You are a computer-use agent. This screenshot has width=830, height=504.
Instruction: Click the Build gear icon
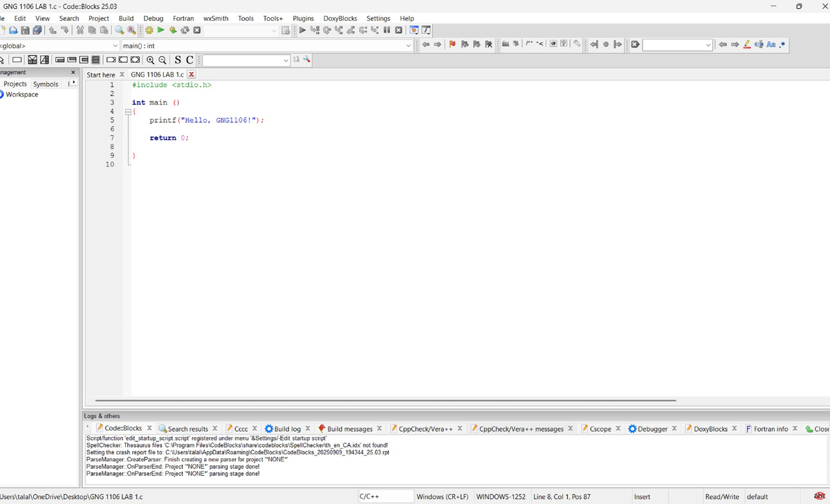click(x=149, y=30)
